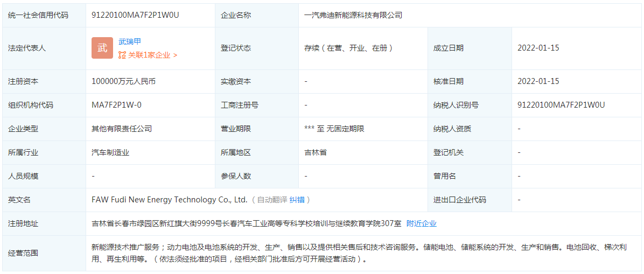Image resolution: width=644 pixels, height=274 pixels.
Task: Click business term *** 至 无固定期限
Action: (334, 129)
